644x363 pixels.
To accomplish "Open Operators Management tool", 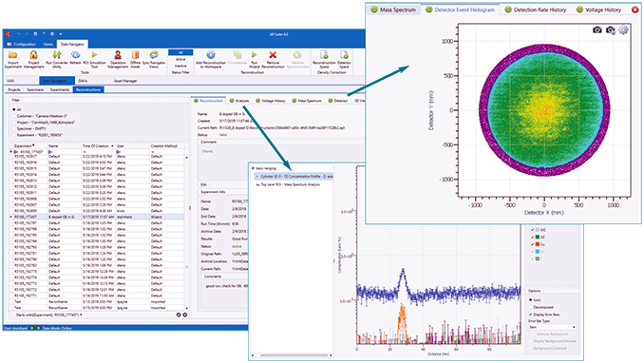I will coord(118,55).
